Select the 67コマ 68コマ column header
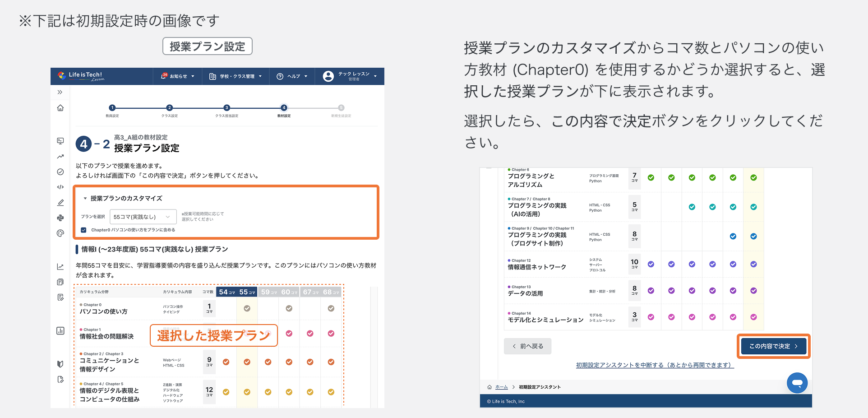This screenshot has width=868, height=418. 321,292
